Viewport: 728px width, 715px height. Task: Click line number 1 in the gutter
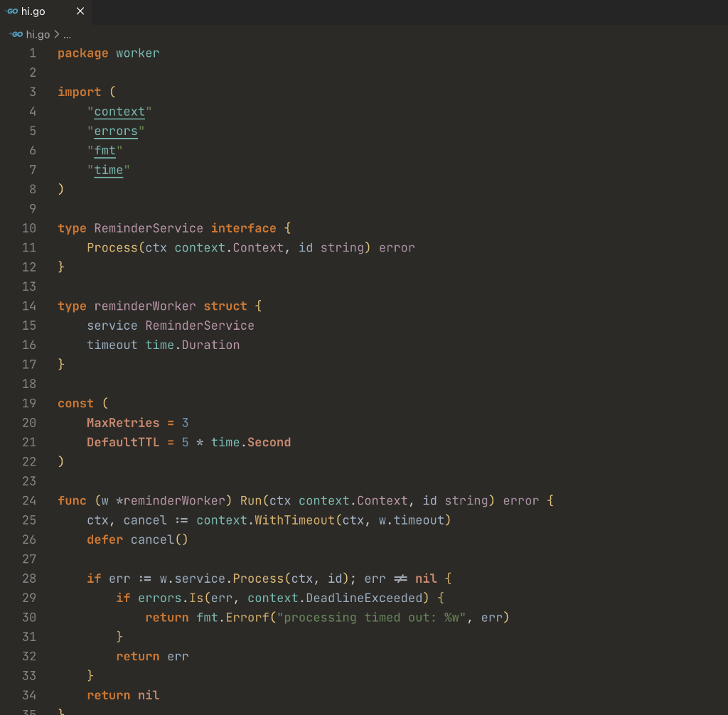point(32,53)
